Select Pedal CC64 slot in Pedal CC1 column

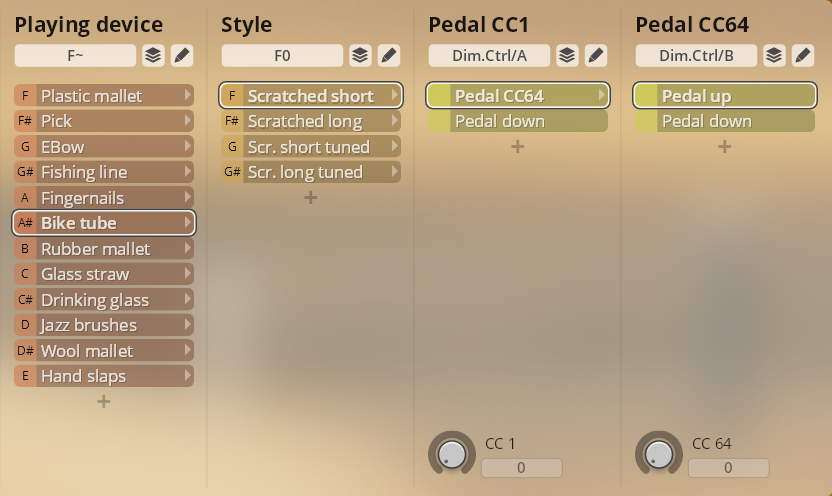pos(518,96)
